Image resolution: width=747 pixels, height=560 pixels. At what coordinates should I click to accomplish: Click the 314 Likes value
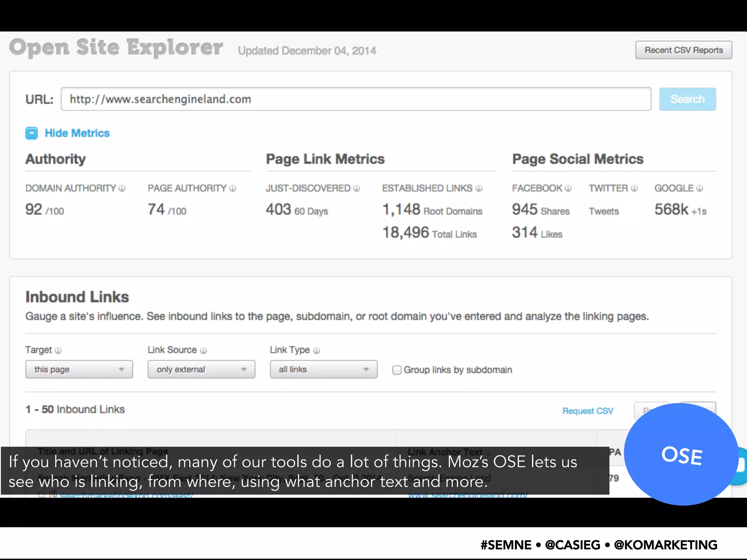point(537,233)
